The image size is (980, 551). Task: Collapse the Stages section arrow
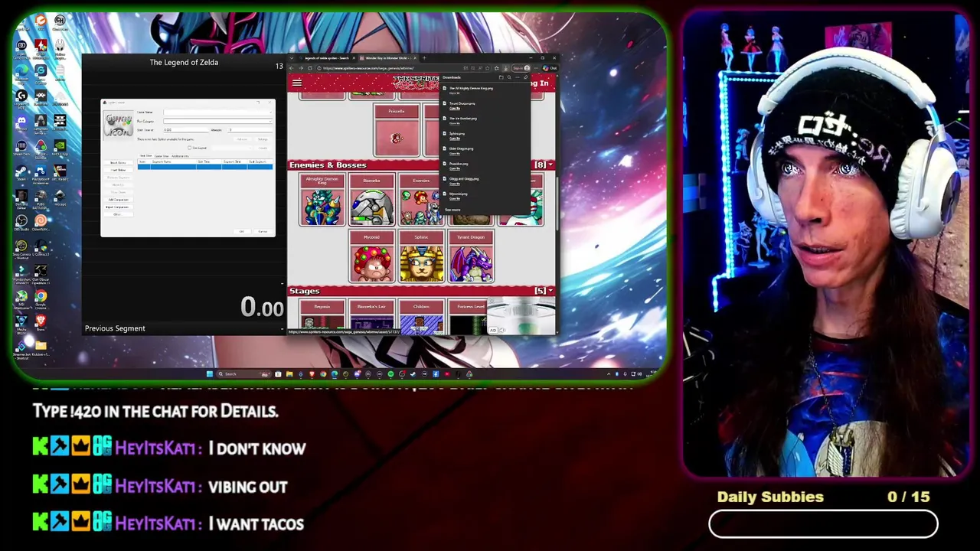tap(550, 291)
